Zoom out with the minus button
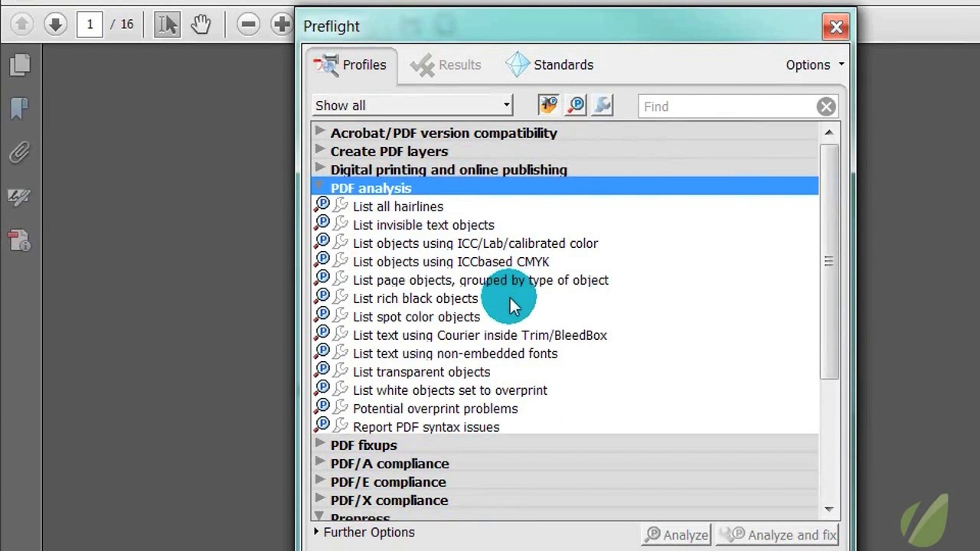Image resolution: width=980 pixels, height=551 pixels. [248, 24]
